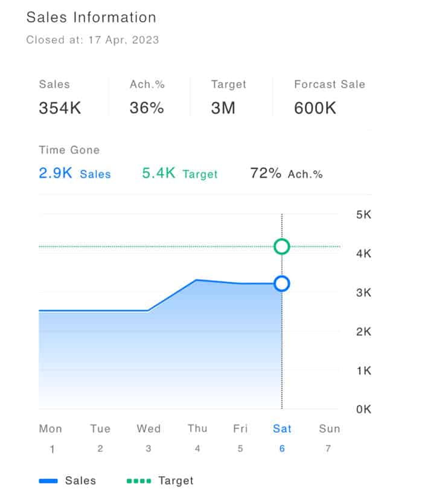The width and height of the screenshot is (425, 504).
Task: Click the Wed axis label
Action: (149, 428)
